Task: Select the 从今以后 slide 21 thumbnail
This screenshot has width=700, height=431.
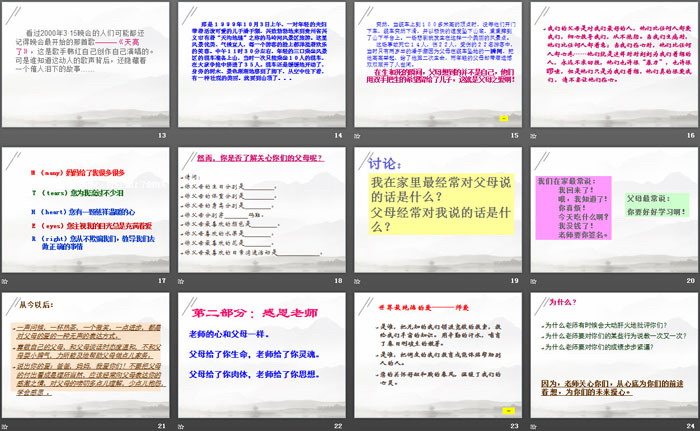Action: [86, 356]
